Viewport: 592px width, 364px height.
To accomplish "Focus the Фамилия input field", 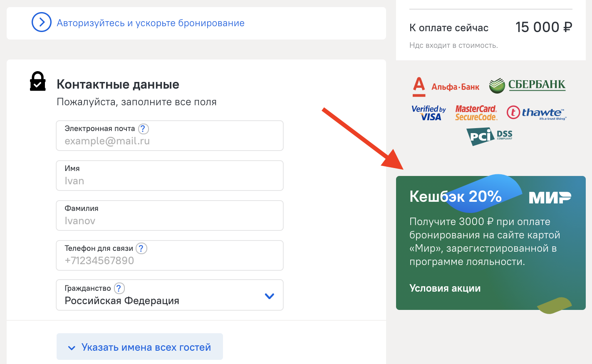I will click(170, 221).
